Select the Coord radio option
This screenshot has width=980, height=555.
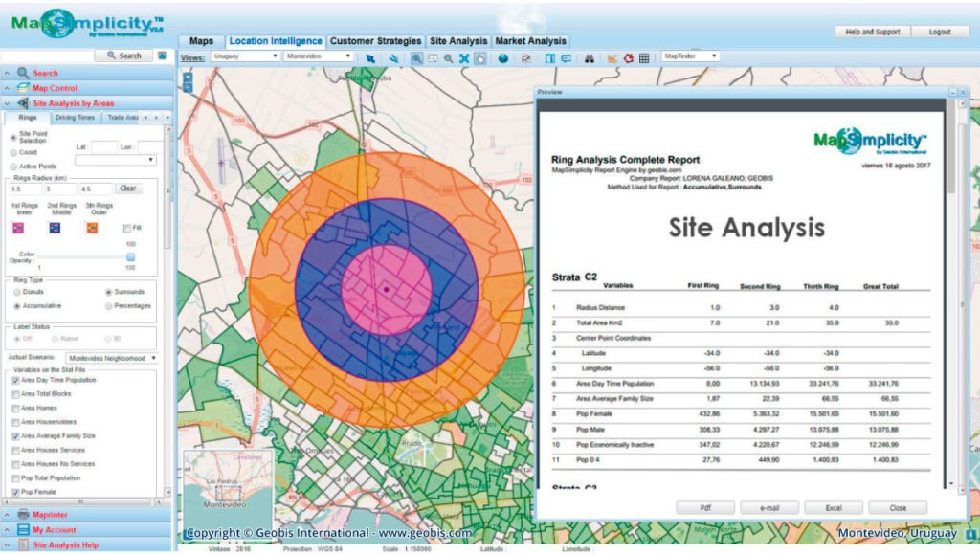pos(13,152)
